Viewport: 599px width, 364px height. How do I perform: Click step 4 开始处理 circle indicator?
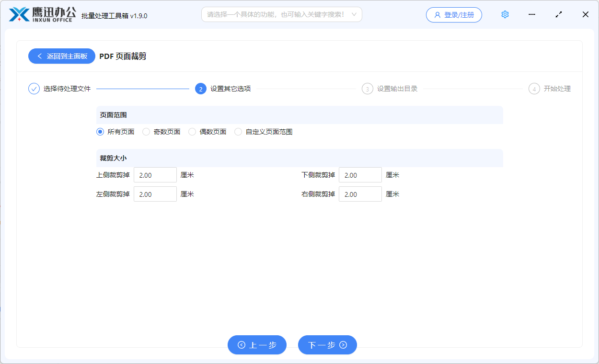point(533,89)
